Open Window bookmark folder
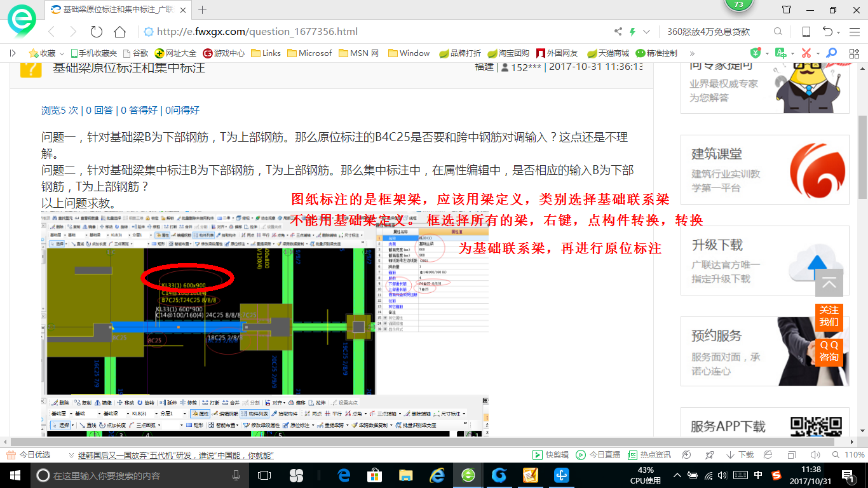This screenshot has height=488, width=868. (x=409, y=53)
